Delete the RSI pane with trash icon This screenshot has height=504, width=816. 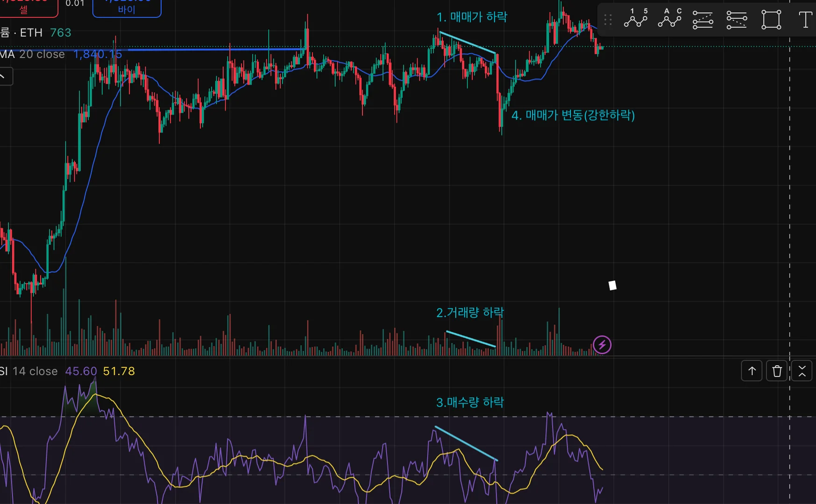click(x=777, y=371)
